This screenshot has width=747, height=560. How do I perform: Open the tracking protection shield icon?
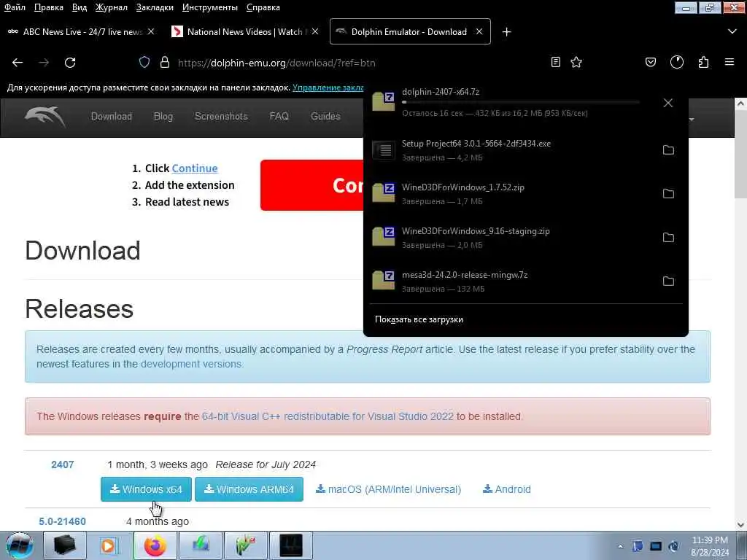144,63
